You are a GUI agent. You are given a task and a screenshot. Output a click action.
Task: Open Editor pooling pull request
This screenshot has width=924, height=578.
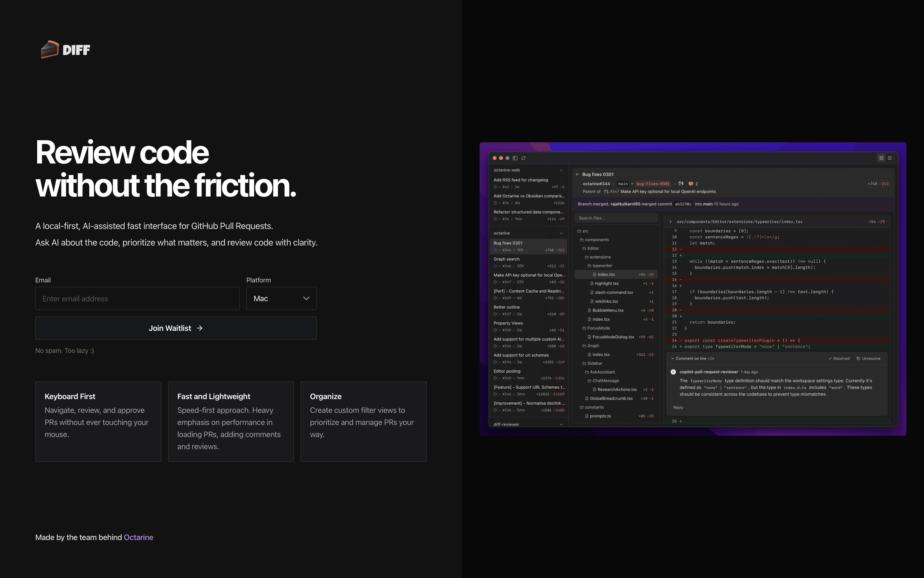[529, 375]
